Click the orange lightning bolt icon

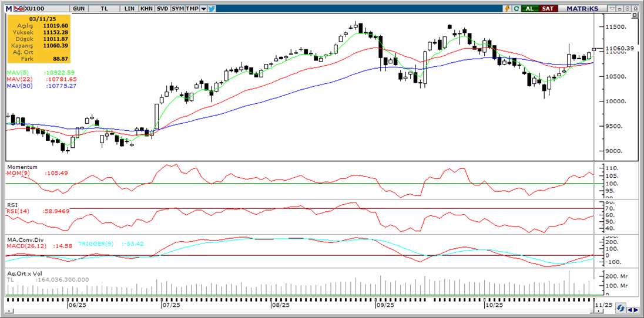pyautogui.click(x=507, y=9)
